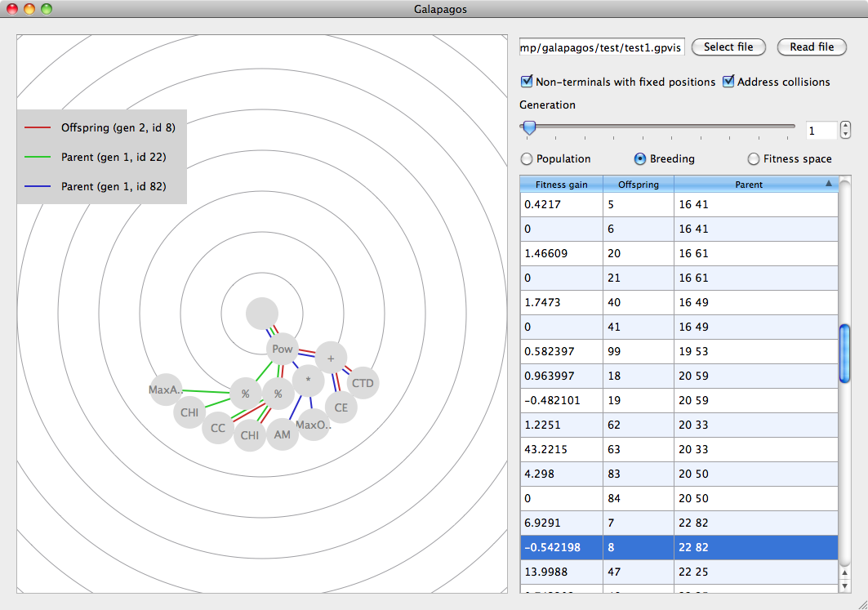Click the file path input field
The image size is (868, 610).
tap(602, 48)
